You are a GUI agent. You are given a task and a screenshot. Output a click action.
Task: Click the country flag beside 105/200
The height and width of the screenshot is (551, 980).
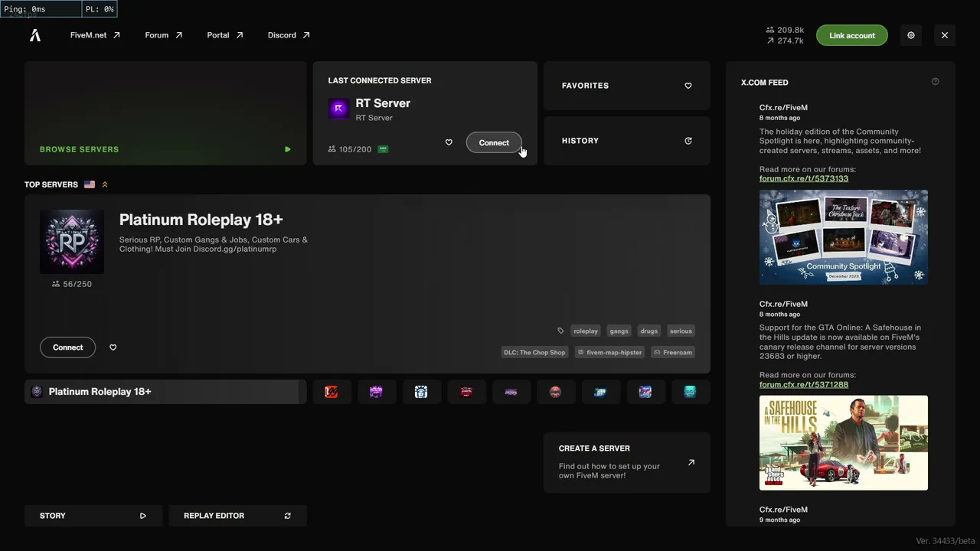tap(383, 149)
